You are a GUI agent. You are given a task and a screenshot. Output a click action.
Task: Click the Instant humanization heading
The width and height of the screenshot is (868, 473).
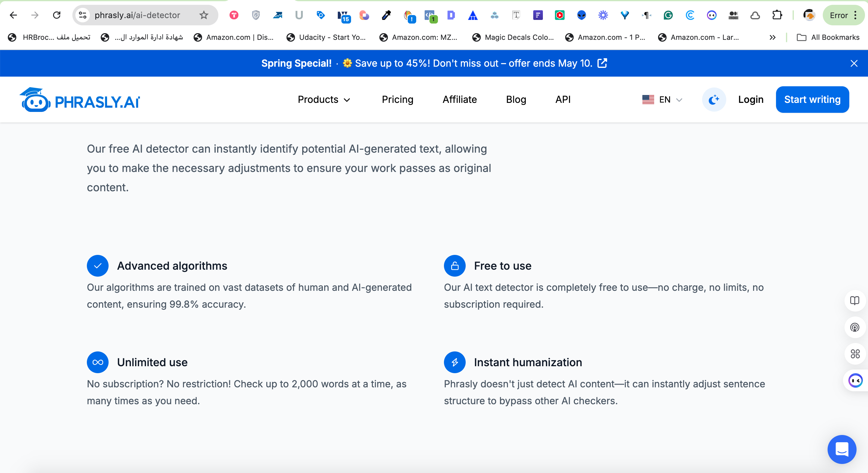[528, 362]
